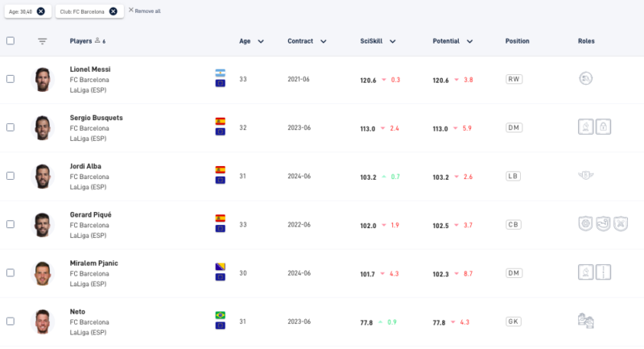The width and height of the screenshot is (644, 349).
Task: Click Neto's contract date 2023-06
Action: 299,322
